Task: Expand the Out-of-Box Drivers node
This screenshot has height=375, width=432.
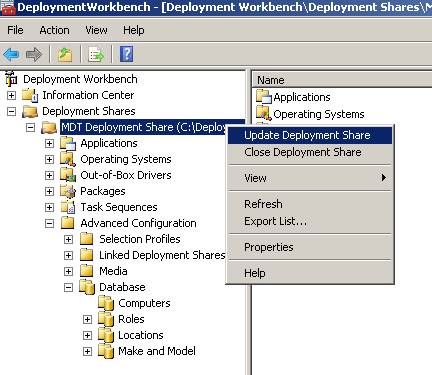Action: coord(49,175)
